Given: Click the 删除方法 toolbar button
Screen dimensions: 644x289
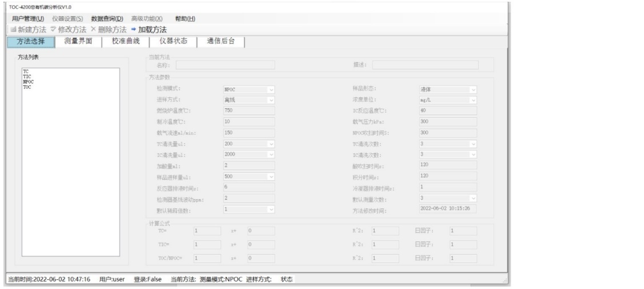Looking at the screenshot, I should click(x=109, y=30).
